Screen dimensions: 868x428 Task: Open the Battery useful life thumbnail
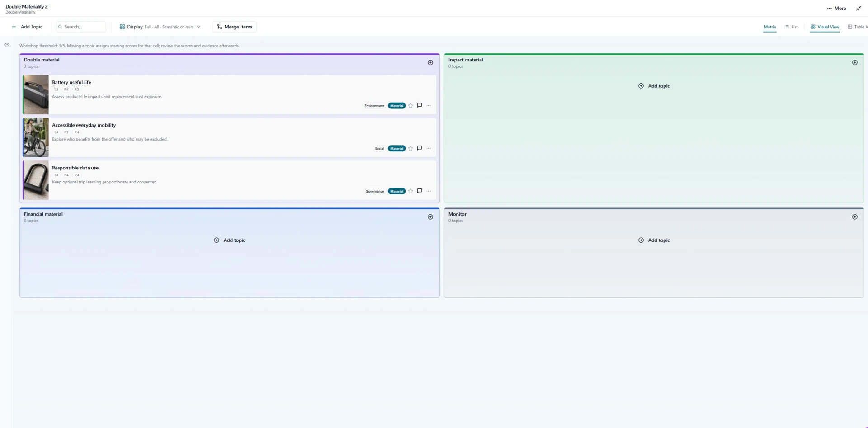tap(36, 94)
